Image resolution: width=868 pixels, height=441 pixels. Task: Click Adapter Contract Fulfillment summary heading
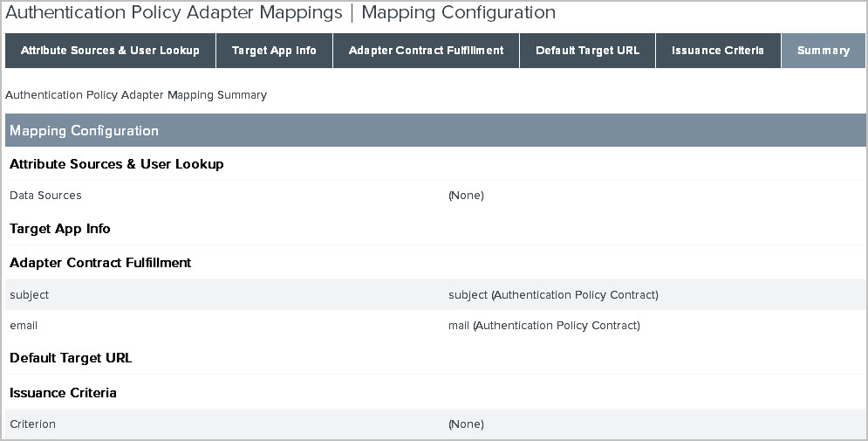pyautogui.click(x=100, y=263)
